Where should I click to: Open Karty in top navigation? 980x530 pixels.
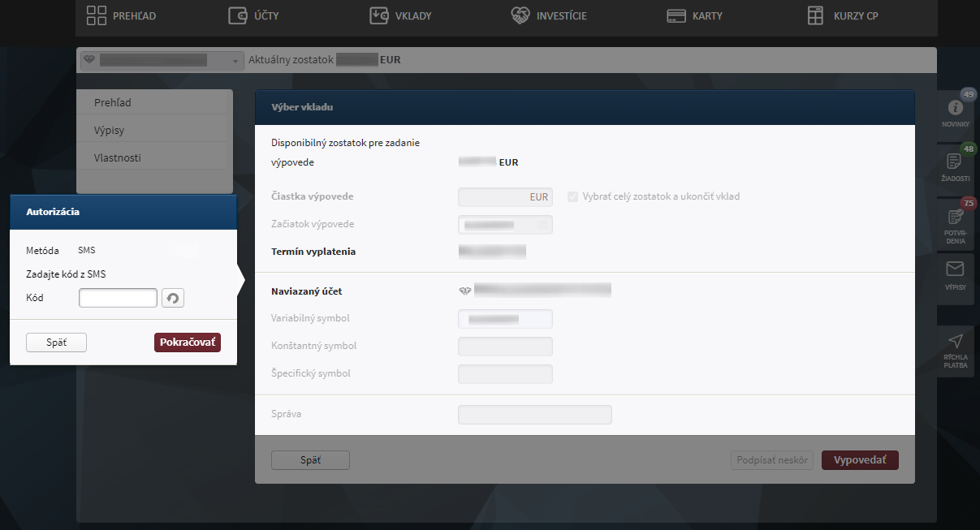(x=694, y=15)
